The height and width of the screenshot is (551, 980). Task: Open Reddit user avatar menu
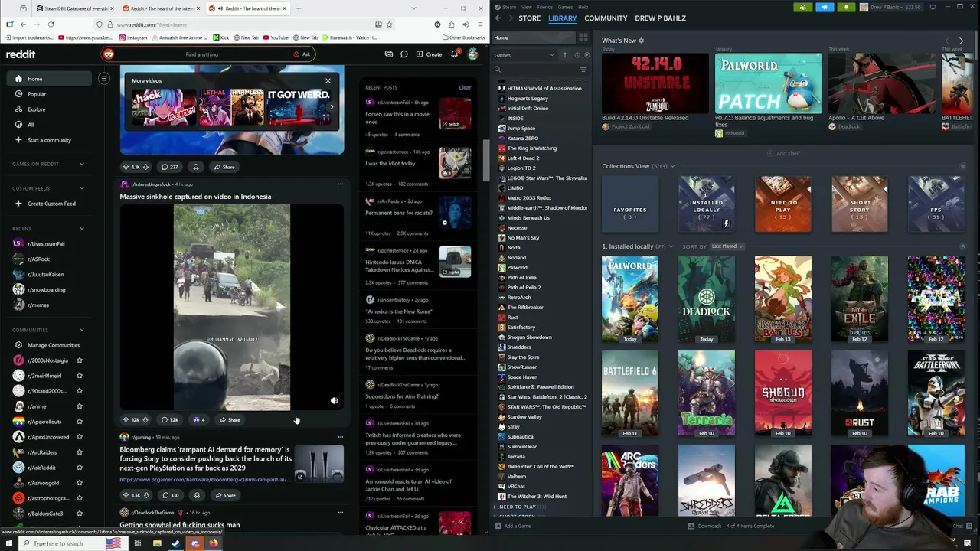(x=473, y=54)
